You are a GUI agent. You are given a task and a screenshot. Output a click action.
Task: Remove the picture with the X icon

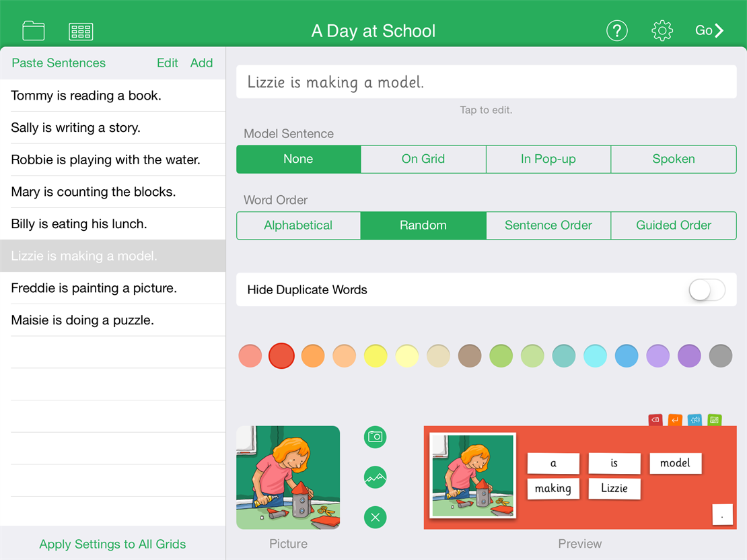coord(376,518)
